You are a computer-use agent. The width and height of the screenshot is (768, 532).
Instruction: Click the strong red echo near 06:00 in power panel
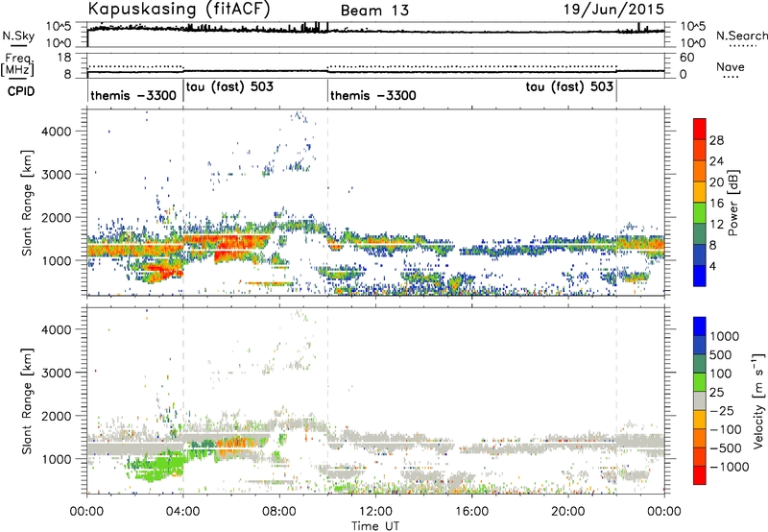233,247
